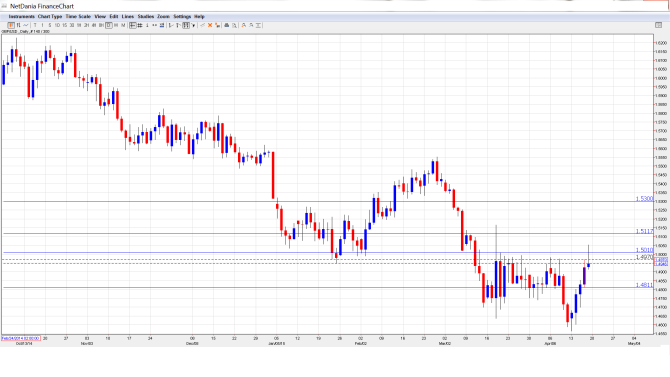Select the line chart type icon
Viewport: 670px width, 377px height.
[x=26, y=26]
